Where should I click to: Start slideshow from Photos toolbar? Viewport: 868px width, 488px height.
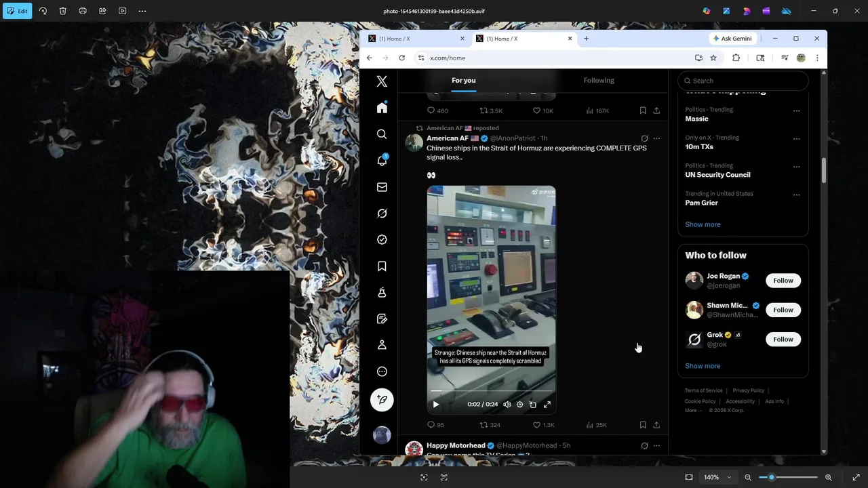coord(122,11)
